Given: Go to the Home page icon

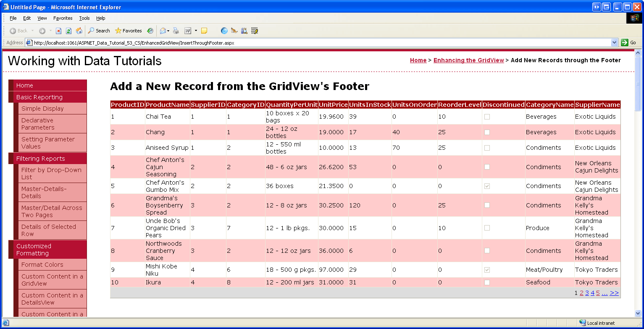Looking at the screenshot, I should coord(79,31).
